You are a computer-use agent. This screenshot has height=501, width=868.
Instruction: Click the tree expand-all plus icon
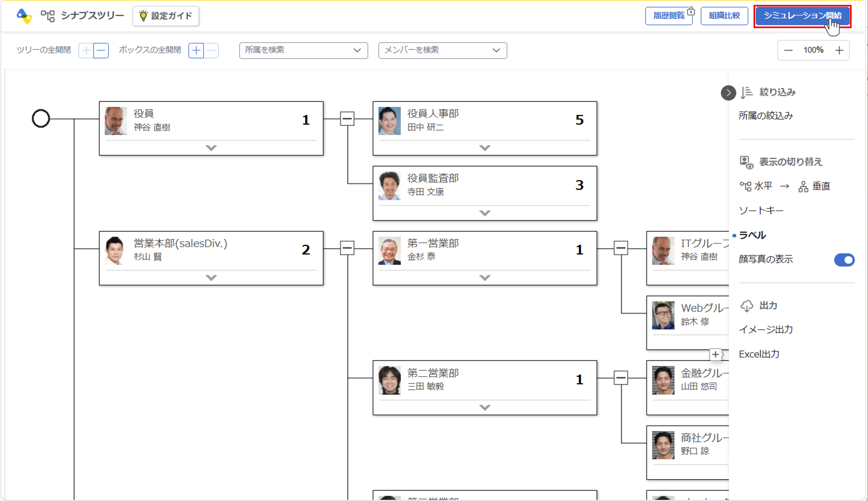coord(86,51)
